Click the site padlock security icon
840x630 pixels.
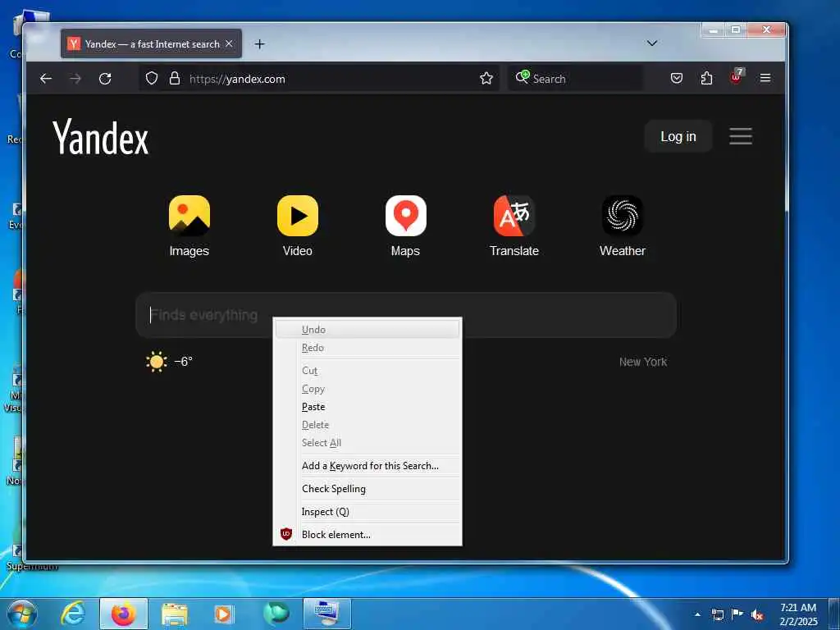[175, 78]
